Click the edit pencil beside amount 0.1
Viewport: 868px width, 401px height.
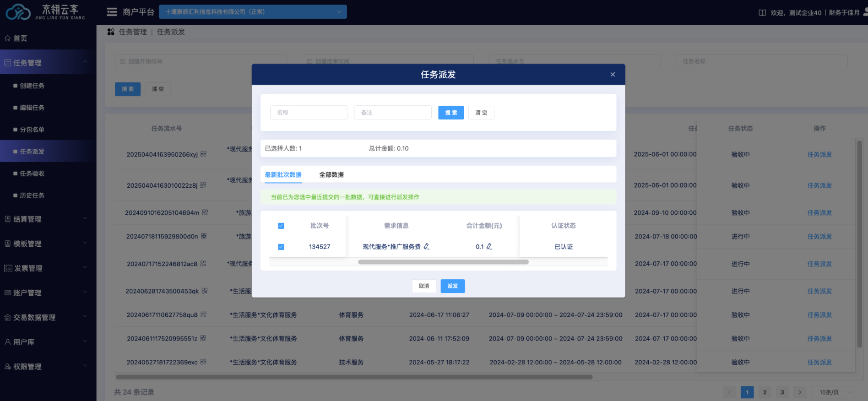(489, 247)
